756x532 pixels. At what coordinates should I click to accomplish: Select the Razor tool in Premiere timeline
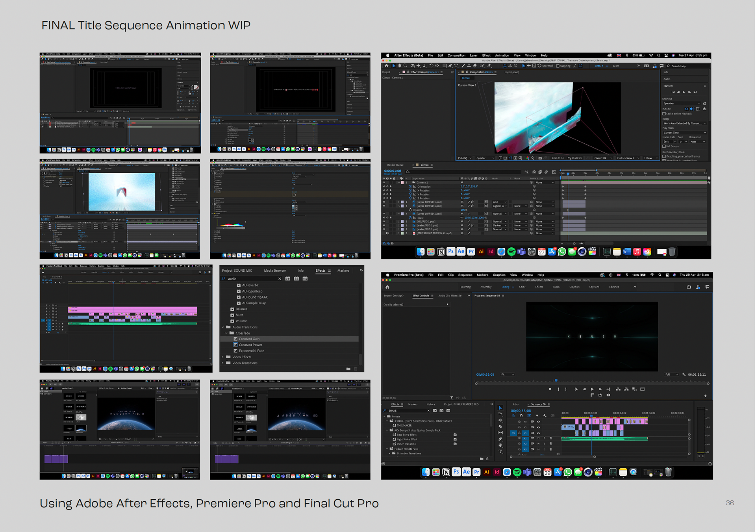point(500,426)
